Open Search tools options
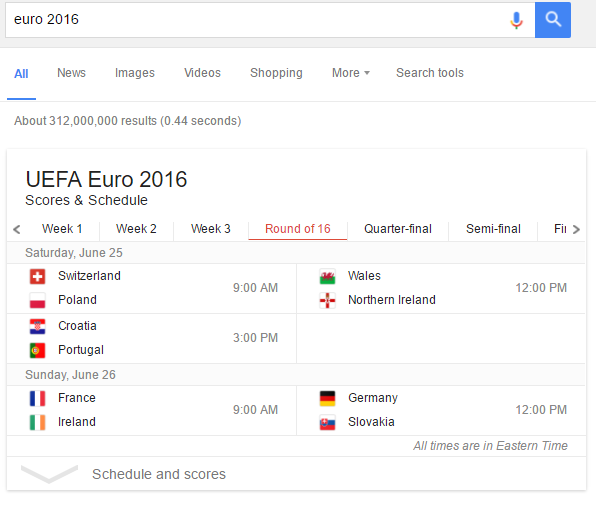 pyautogui.click(x=430, y=73)
